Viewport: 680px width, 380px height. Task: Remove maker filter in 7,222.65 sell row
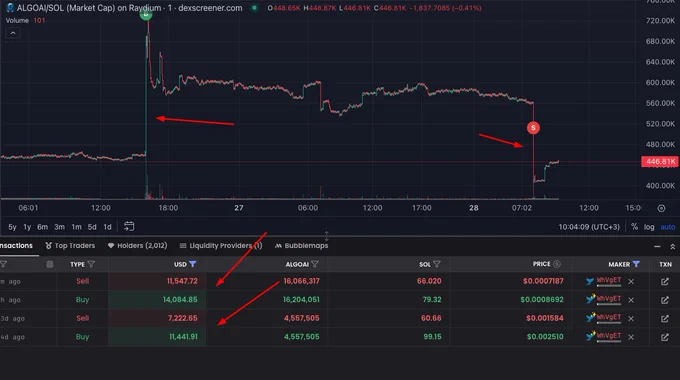pyautogui.click(x=631, y=318)
